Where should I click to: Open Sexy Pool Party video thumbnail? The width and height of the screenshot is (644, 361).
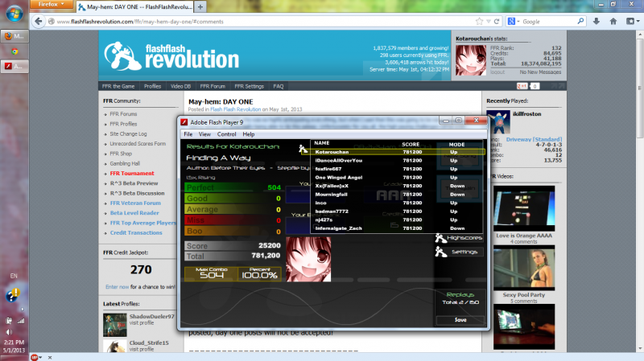tap(524, 268)
